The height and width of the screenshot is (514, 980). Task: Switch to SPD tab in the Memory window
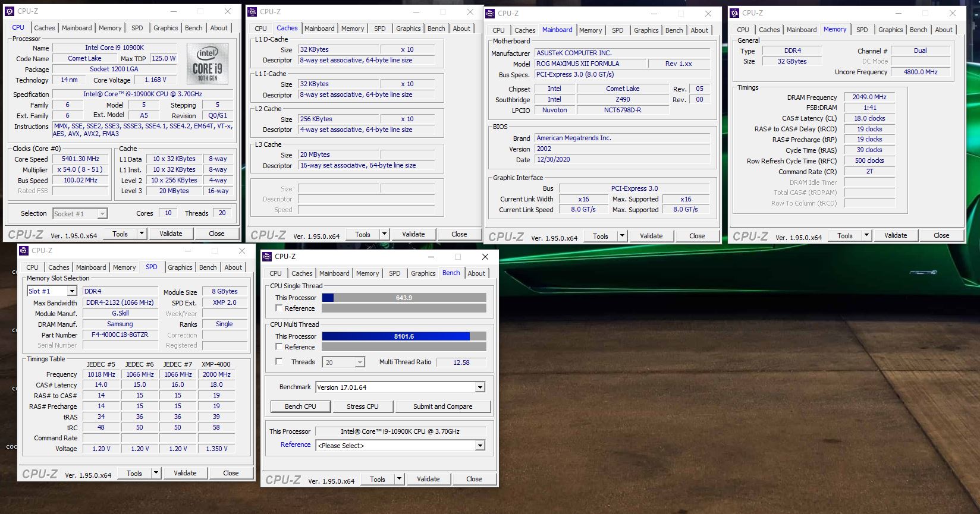(x=862, y=30)
